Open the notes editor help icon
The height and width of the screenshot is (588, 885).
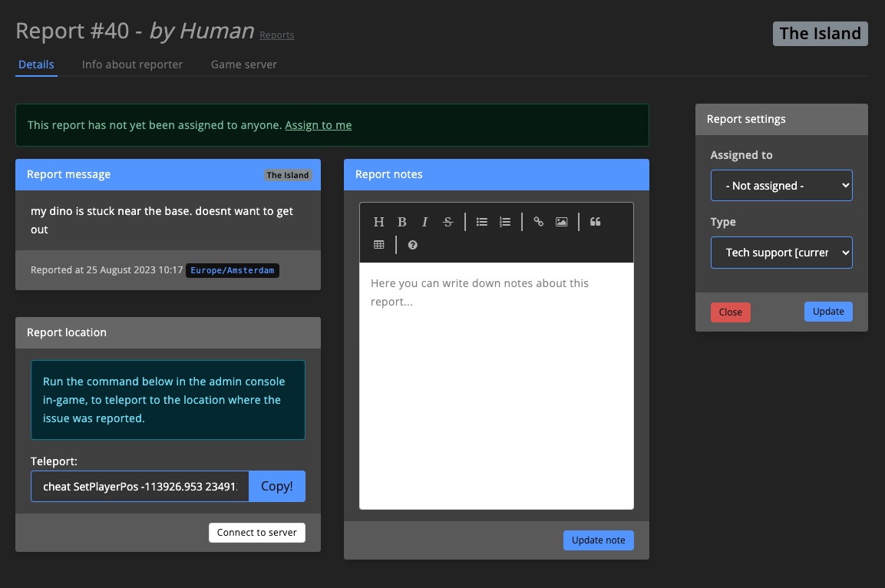point(412,244)
